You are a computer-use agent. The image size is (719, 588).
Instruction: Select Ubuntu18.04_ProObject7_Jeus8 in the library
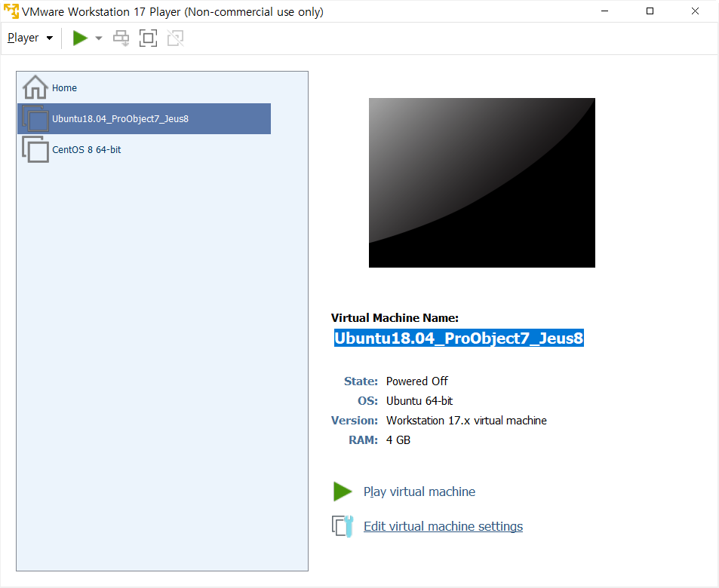tap(144, 118)
